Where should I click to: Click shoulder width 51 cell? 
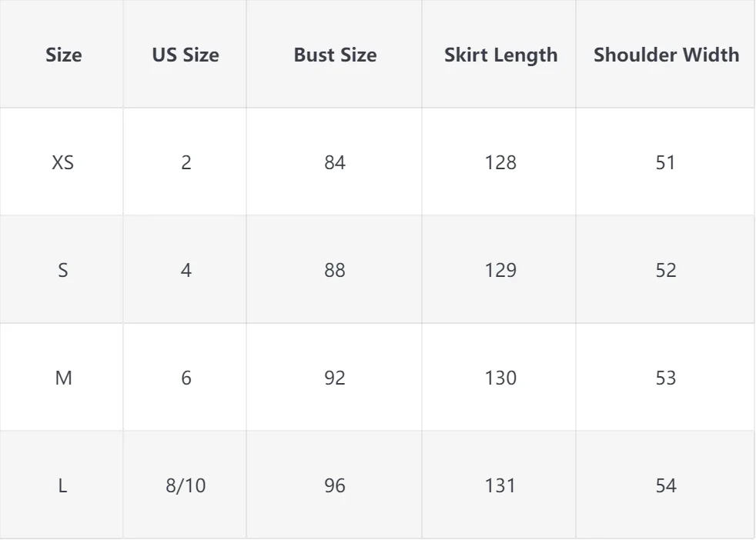(666, 163)
